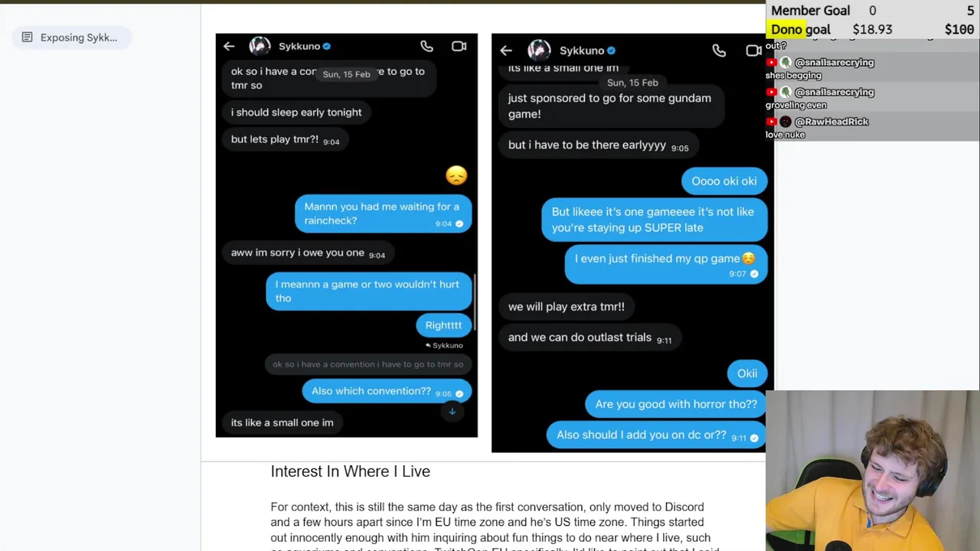Click the video camera icon in right chat
Image resolution: width=980 pixels, height=551 pixels.
click(753, 51)
